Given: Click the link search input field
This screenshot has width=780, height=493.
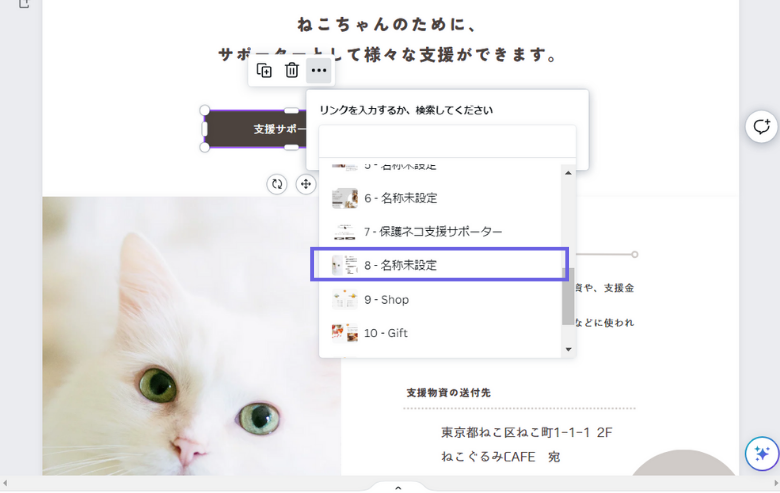Looking at the screenshot, I should pyautogui.click(x=447, y=141).
